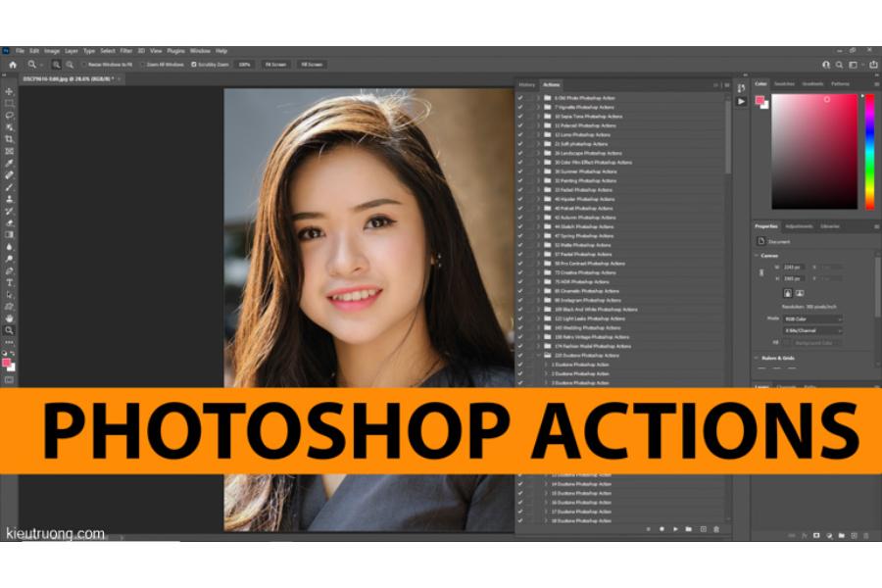The height and width of the screenshot is (588, 882).
Task: Click the canvas width input field
Action: pyautogui.click(x=794, y=267)
